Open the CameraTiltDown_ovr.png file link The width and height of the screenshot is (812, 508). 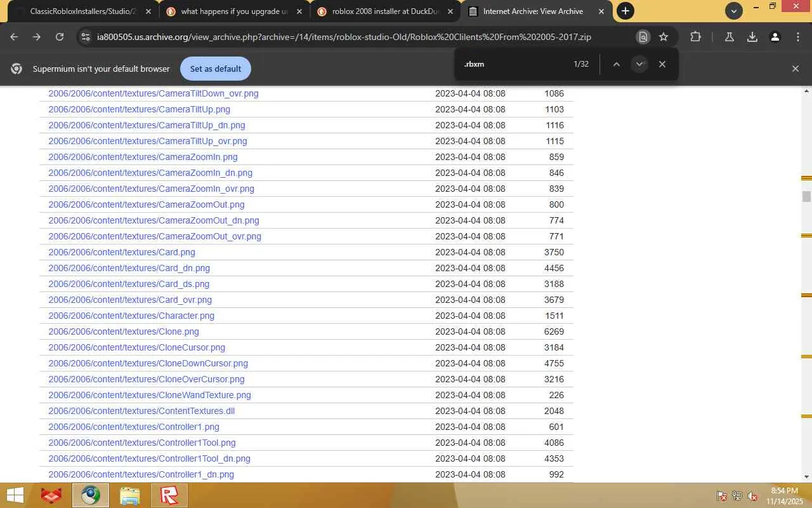click(x=154, y=93)
